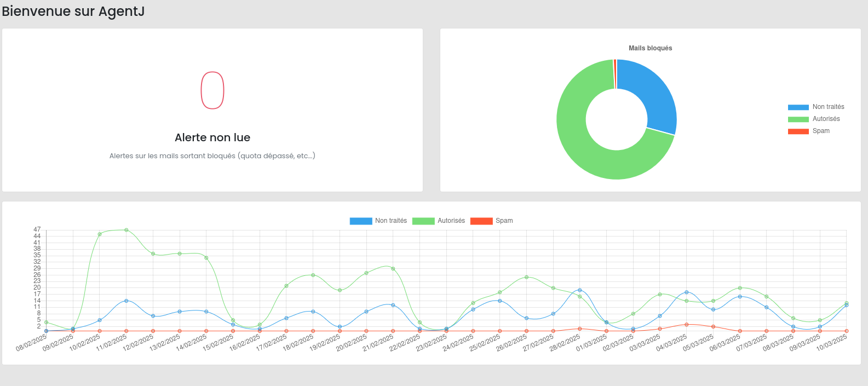The height and width of the screenshot is (386, 868).
Task: Toggle Non traités in the doughnut chart legend
Action: tap(816, 107)
